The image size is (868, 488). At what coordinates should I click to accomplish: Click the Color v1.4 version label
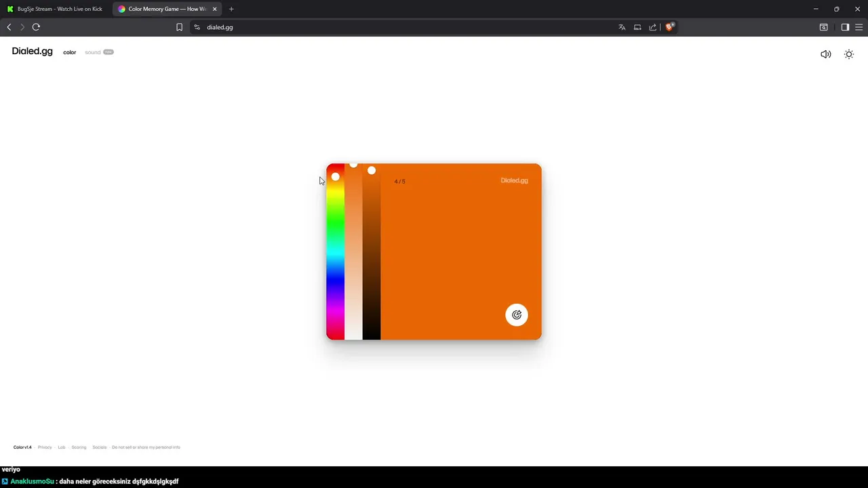tap(22, 447)
